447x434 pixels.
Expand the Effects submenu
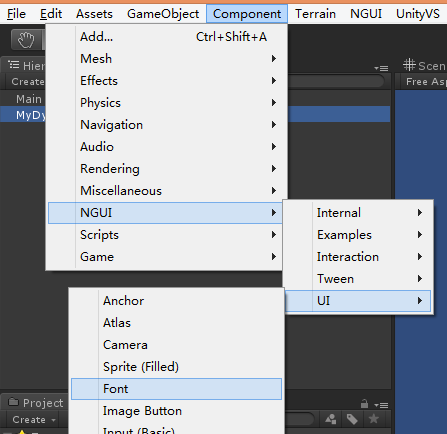click(165, 81)
